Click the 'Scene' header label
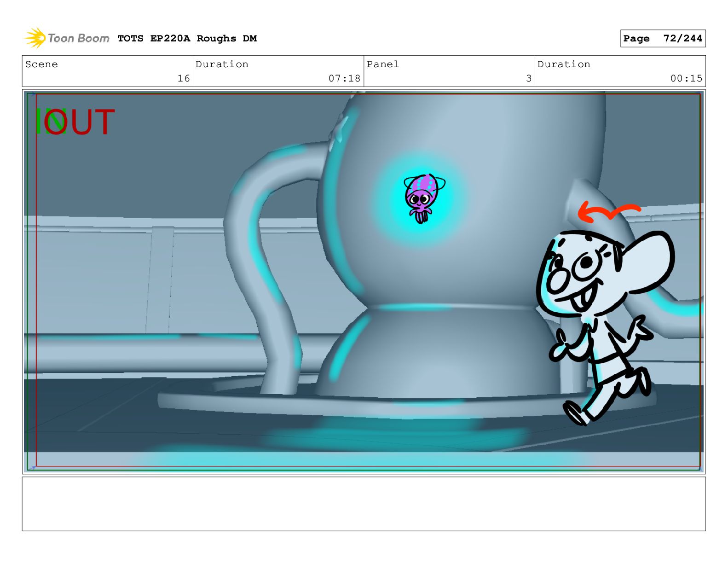Image resolution: width=728 pixels, height=564 pixels. coord(41,64)
